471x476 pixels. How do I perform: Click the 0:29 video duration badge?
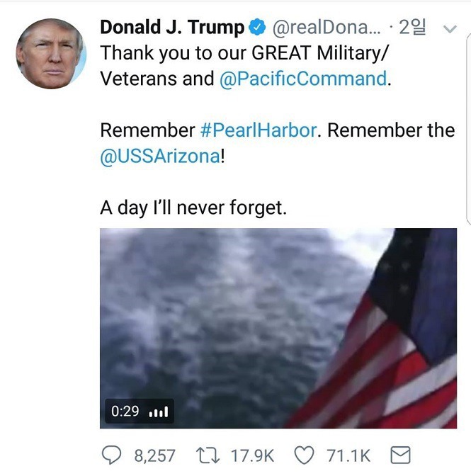click(125, 412)
